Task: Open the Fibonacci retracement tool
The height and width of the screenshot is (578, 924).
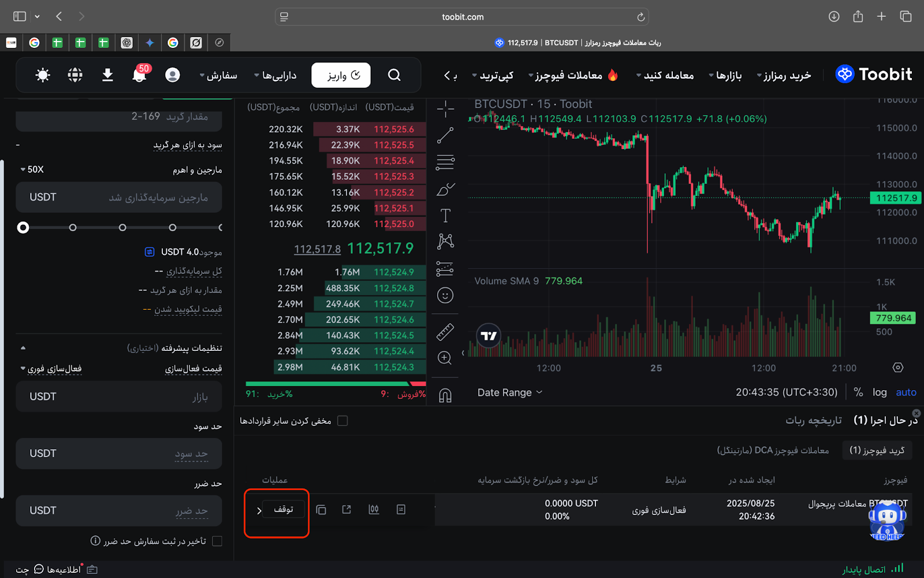Action: point(445,162)
